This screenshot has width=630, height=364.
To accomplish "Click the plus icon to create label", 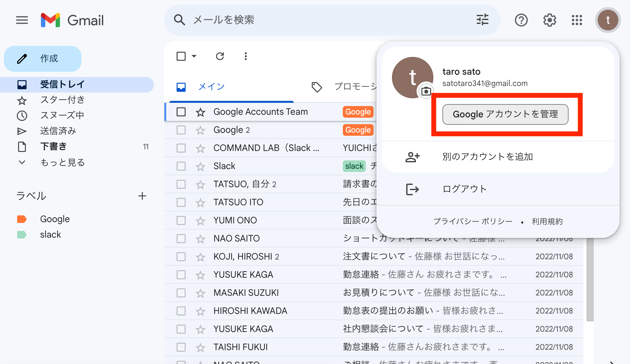I will tap(142, 196).
